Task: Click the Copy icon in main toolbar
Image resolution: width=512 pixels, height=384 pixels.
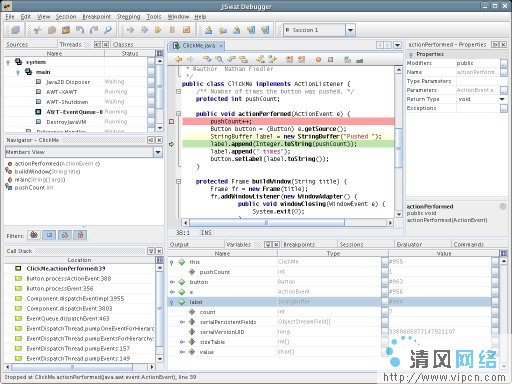Action: point(52,30)
